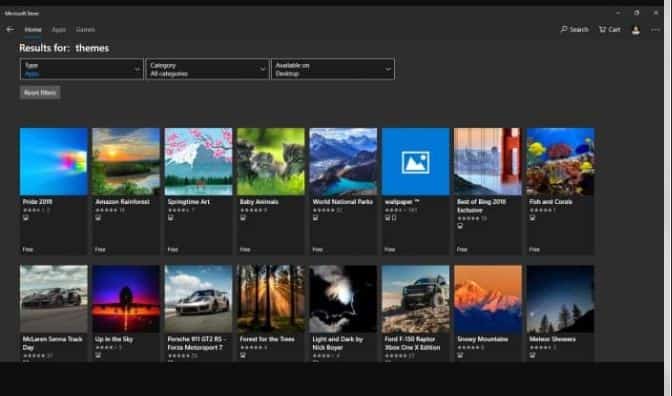The width and height of the screenshot is (672, 396).
Task: Click the PC device icon under Baby Animals
Action: (x=243, y=218)
